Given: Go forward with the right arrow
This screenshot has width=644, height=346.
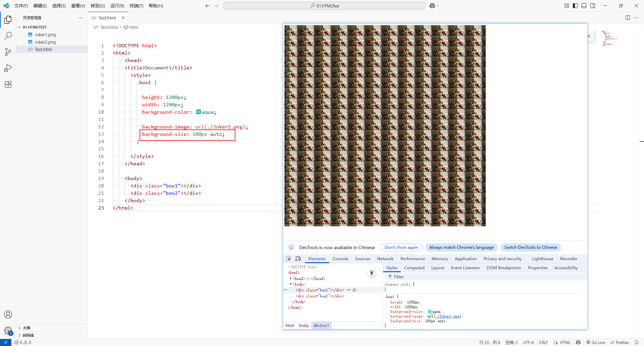Looking at the screenshot, I should point(216,6).
